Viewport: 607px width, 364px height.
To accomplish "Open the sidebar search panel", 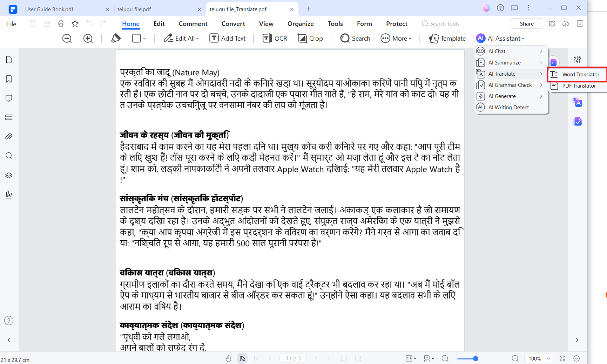I will tap(9, 156).
